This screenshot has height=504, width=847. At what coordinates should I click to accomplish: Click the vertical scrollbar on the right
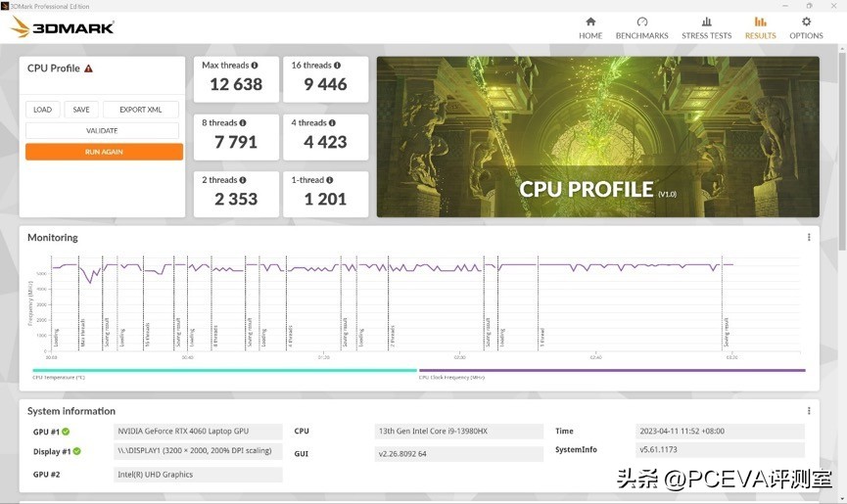click(841, 151)
